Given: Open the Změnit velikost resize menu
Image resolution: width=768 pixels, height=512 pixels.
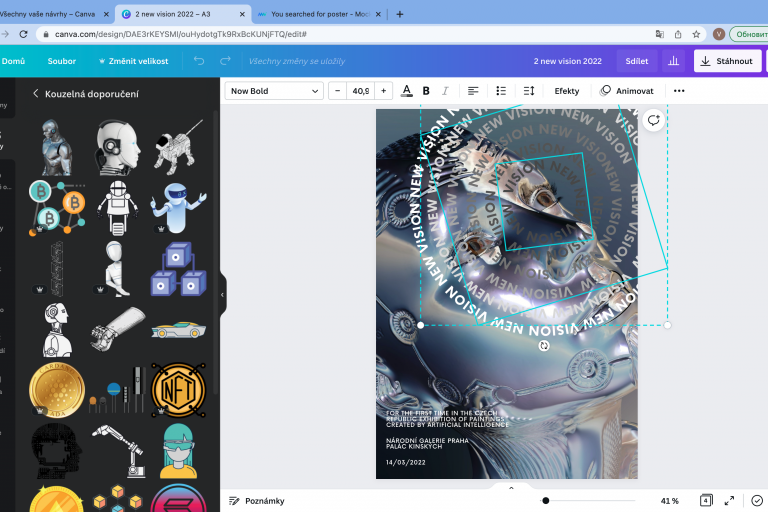Looking at the screenshot, I should click(x=131, y=61).
